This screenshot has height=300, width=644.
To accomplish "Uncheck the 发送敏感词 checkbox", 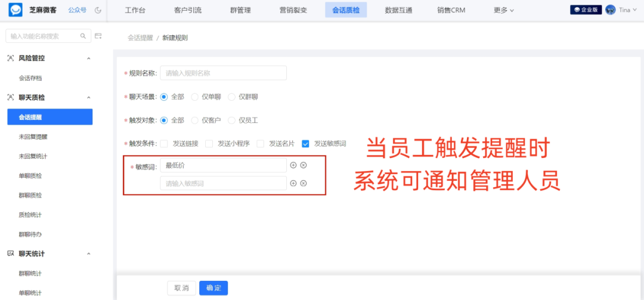I will click(x=305, y=144).
